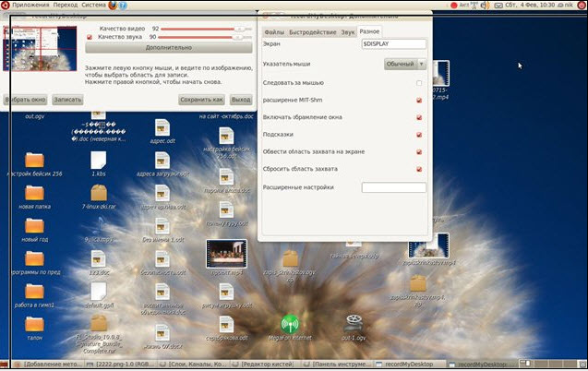This screenshot has width=588, height=371.
Task: Enable the 'Следовать за мышью' checkbox
Action: [x=419, y=83]
